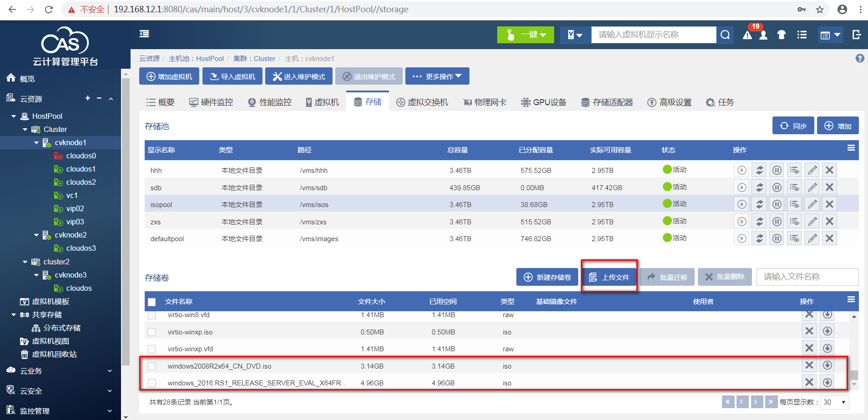Click the volume table vertical scrollbar thumb
Screen dimensions: 868x420
click(854, 375)
